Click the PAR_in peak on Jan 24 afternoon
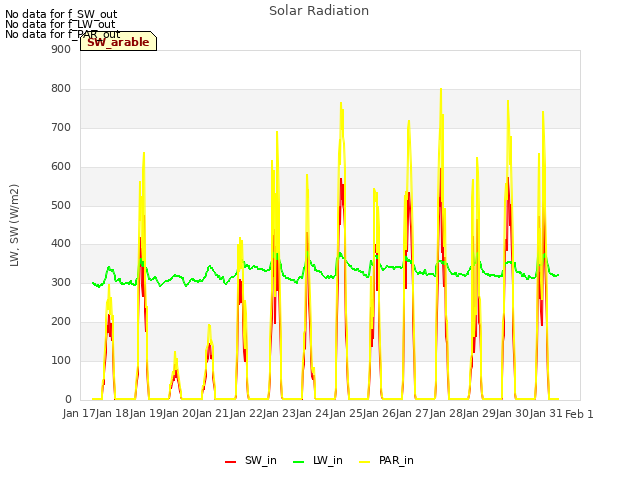The image size is (640, 480). pos(341,103)
